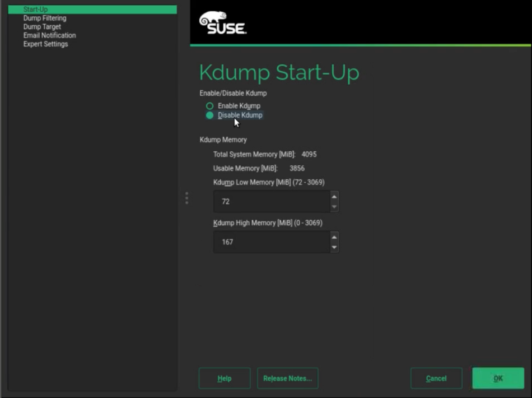Go to Dump Filtering section
This screenshot has height=398, width=532.
point(45,18)
